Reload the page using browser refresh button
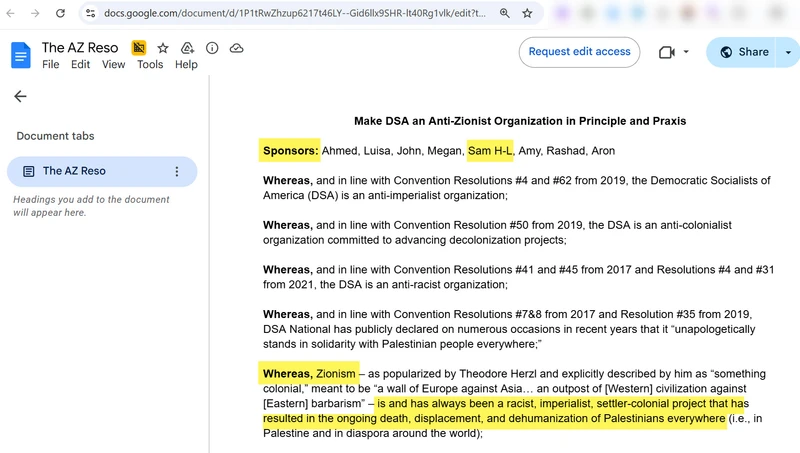This screenshot has height=453, width=800. tap(60, 14)
